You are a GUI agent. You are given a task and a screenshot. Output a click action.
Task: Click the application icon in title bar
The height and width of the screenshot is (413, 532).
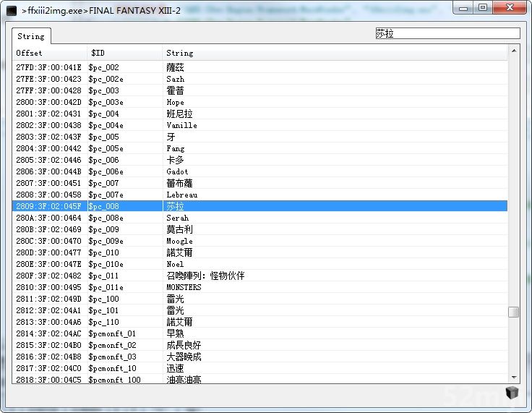(11, 10)
